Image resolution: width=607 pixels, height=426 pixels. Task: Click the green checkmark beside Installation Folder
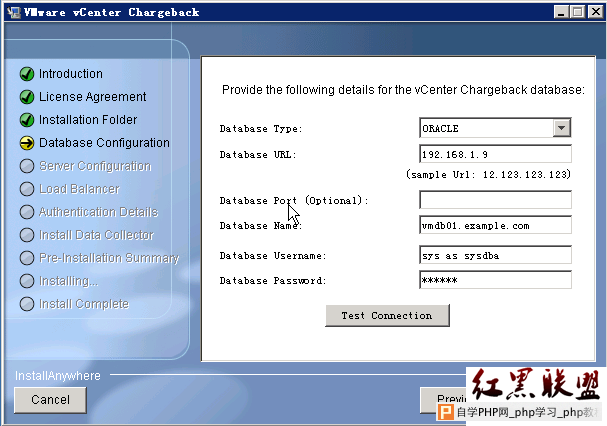point(27,120)
